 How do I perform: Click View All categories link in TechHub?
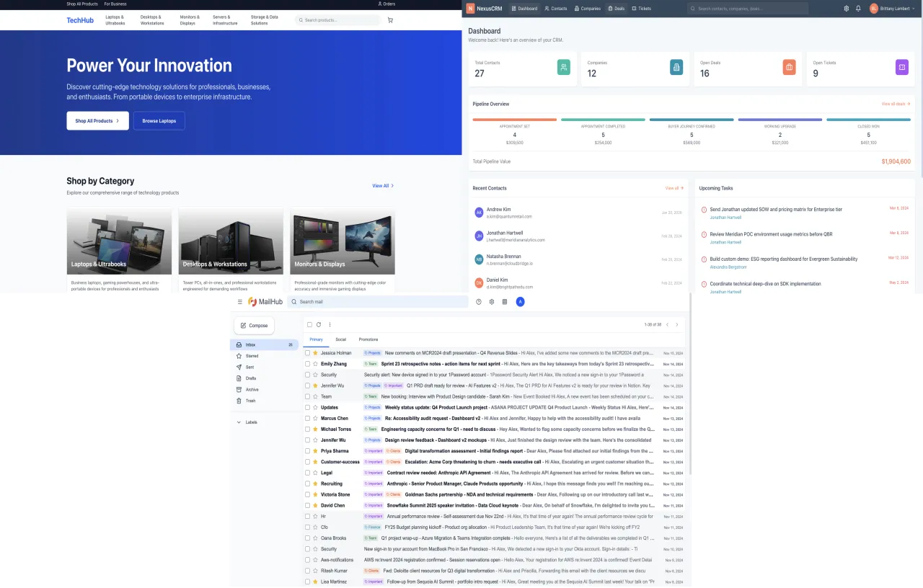(383, 186)
